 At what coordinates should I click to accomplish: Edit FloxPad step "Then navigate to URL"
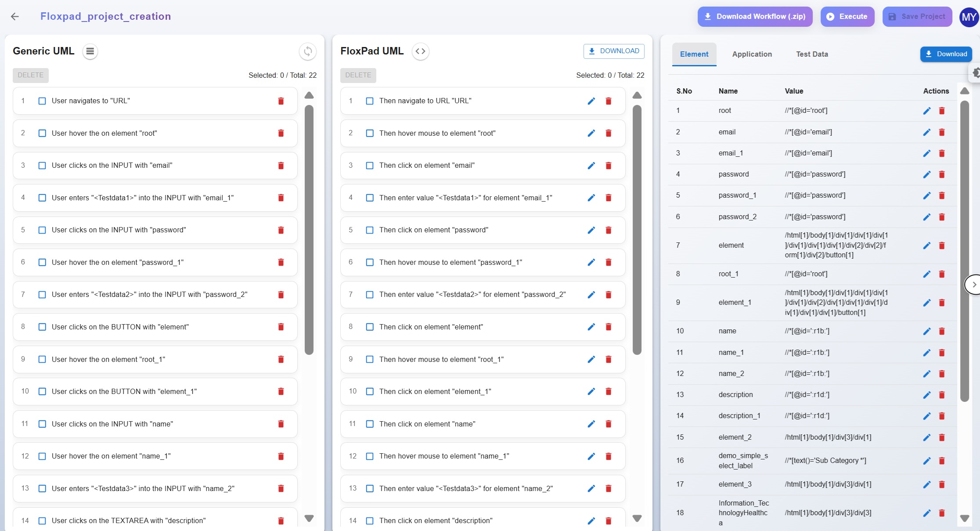tap(591, 101)
